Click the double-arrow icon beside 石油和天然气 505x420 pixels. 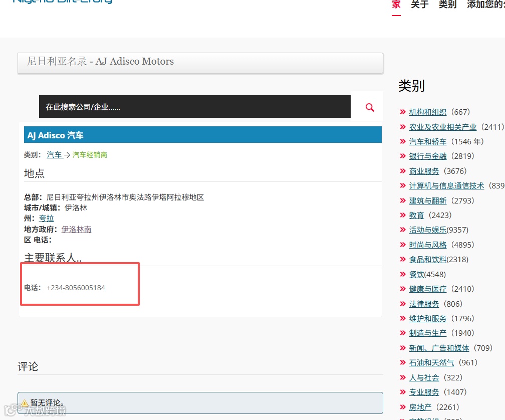pos(403,363)
